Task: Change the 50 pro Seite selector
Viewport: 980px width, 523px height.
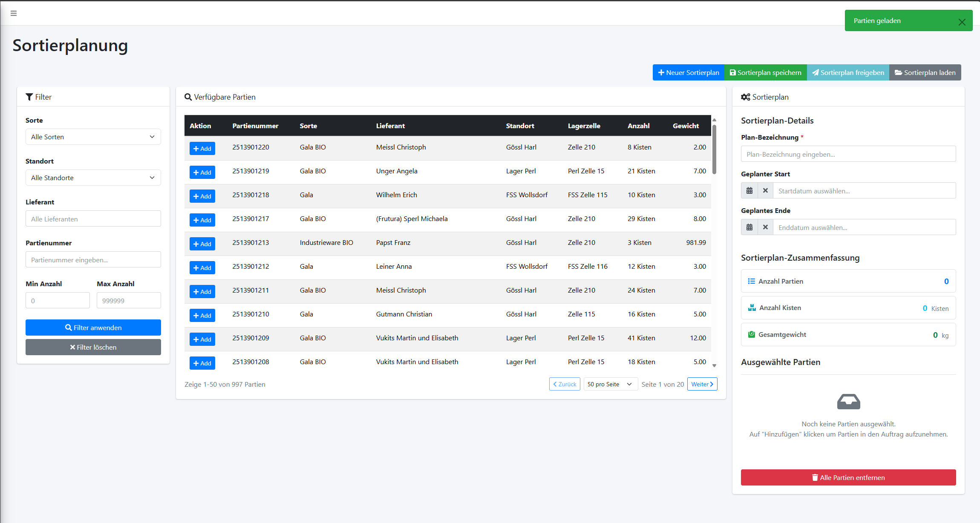Action: [x=610, y=384]
